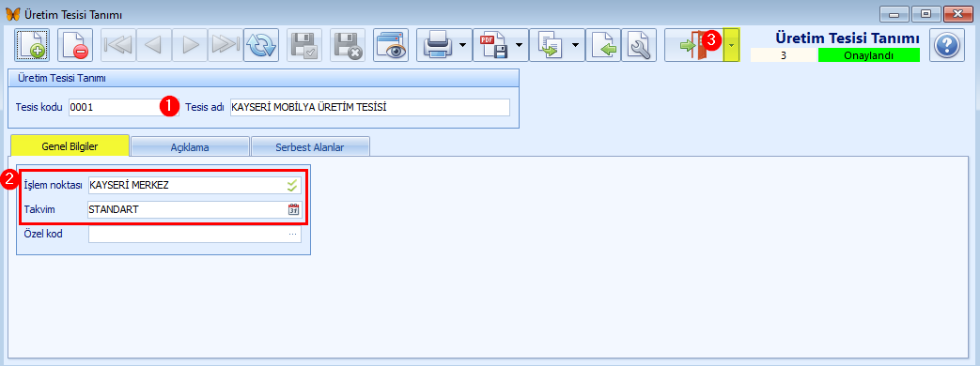The width and height of the screenshot is (980, 366).
Task: Click ellipsis button in Özel kod field
Action: click(292, 235)
